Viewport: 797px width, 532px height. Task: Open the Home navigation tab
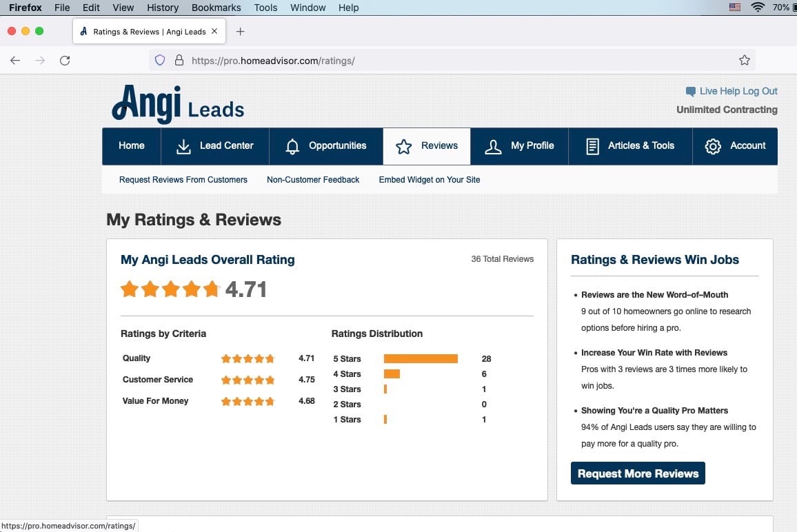pyautogui.click(x=132, y=146)
